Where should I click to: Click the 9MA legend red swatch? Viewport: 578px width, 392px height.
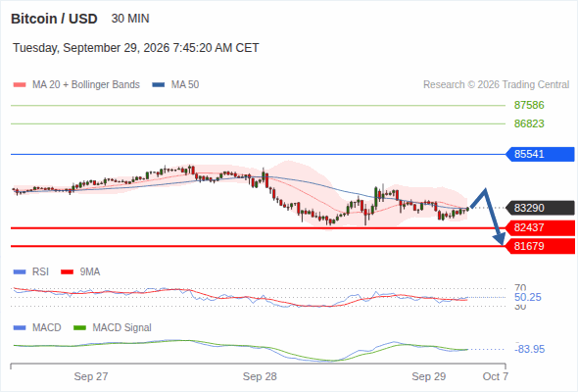[x=67, y=272]
